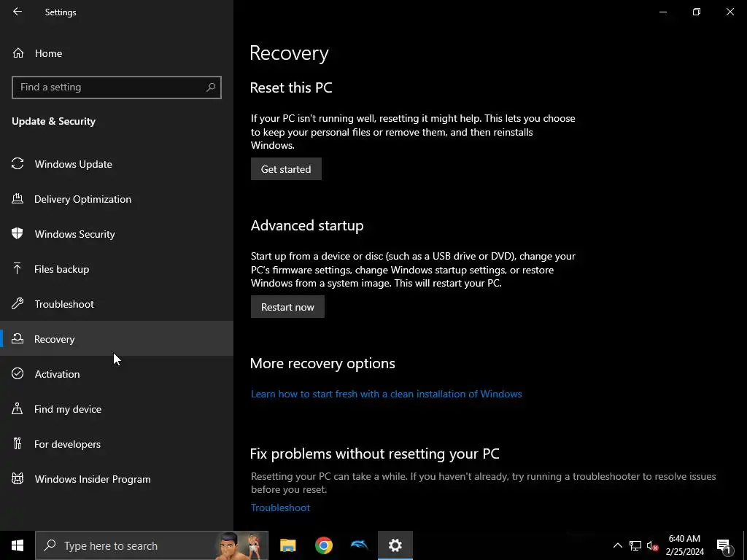Show hidden system tray icons
This screenshot has width=747, height=560.
[x=617, y=545]
